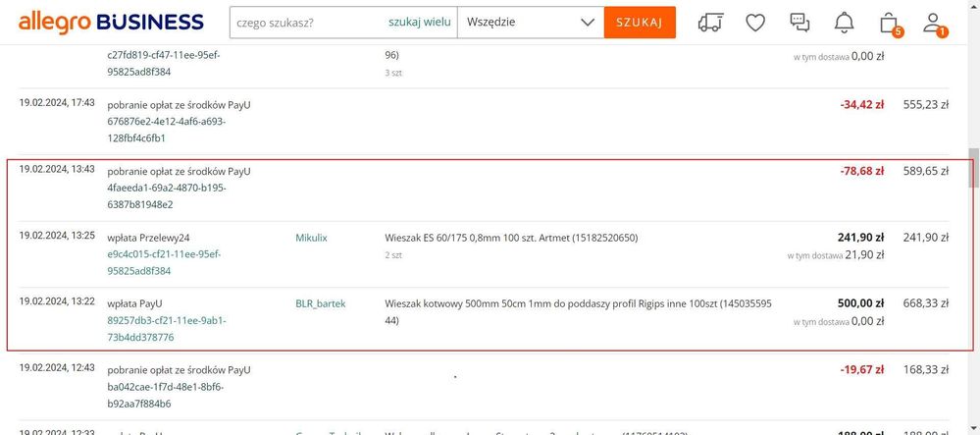Viewport: 980px width, 435px height.
Task: Click the date '19.02.2024, 13:25'
Action: tap(57, 236)
